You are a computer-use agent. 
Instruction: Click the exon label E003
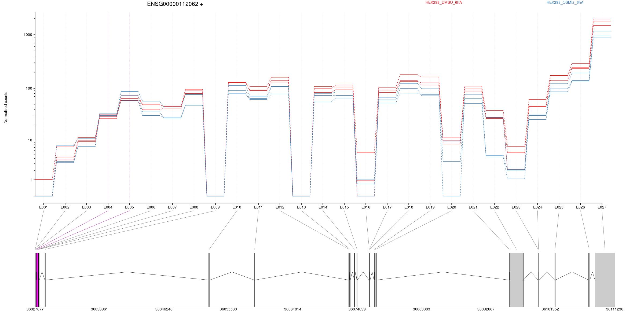86,207
